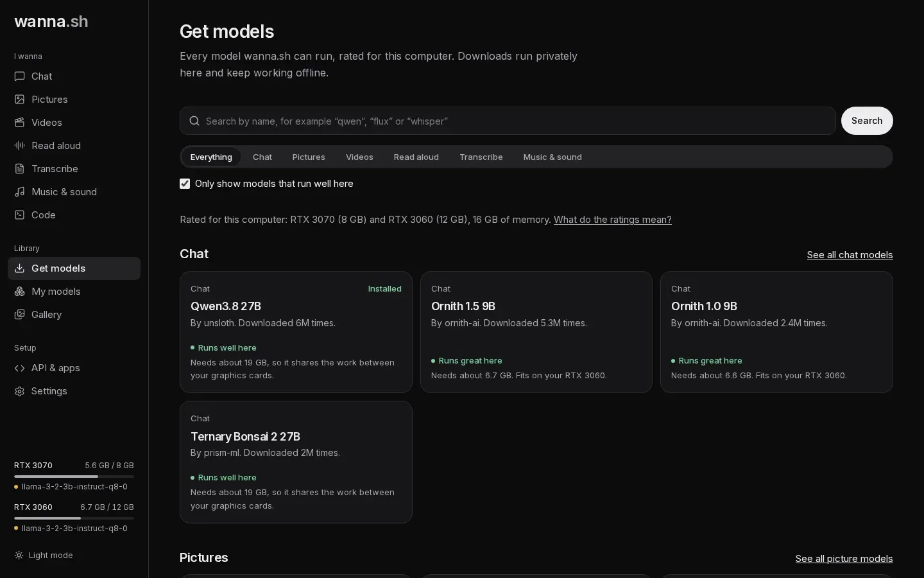Screen dimensions: 924x578
Task: Open See all picture models link
Action: click(844, 559)
